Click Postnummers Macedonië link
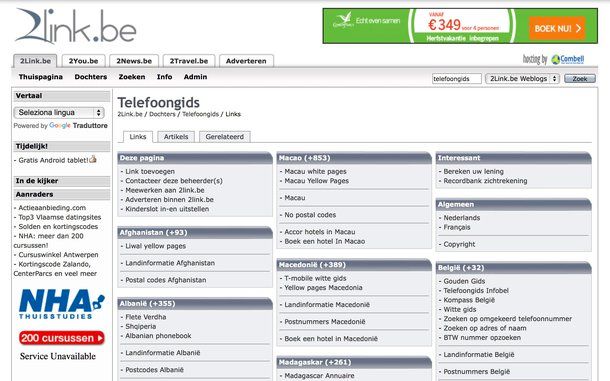Image resolution: width=610 pixels, height=381 pixels. [324, 321]
